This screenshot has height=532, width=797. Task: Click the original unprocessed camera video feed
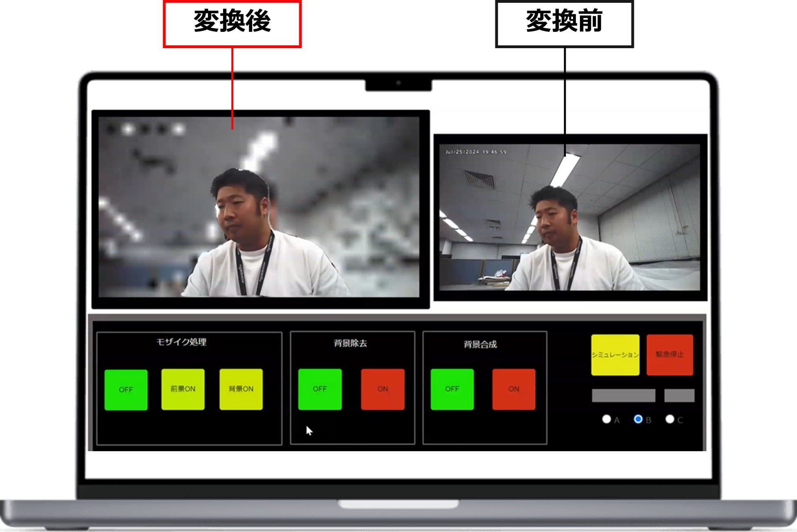570,217
